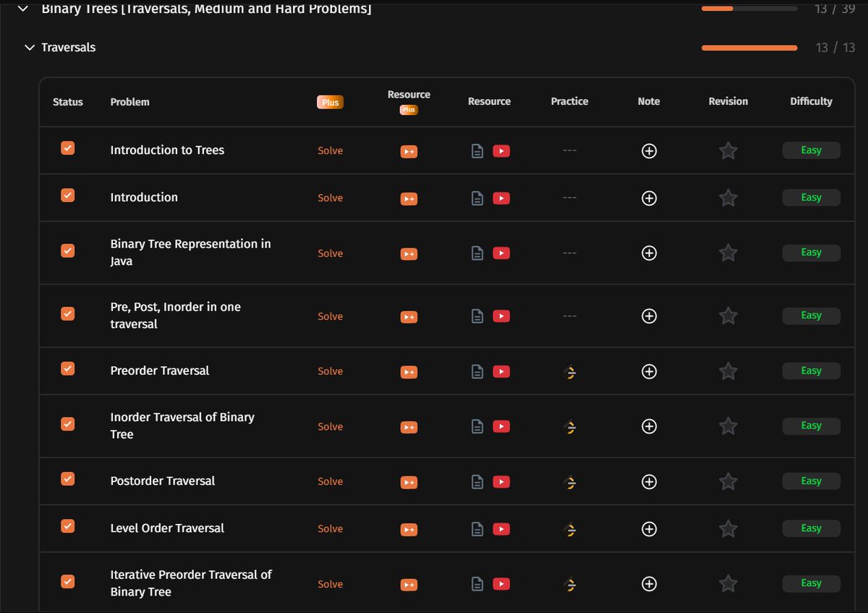The image size is (868, 613).
Task: Mark Pre, Post, Inorder row star for revision
Action: (728, 316)
